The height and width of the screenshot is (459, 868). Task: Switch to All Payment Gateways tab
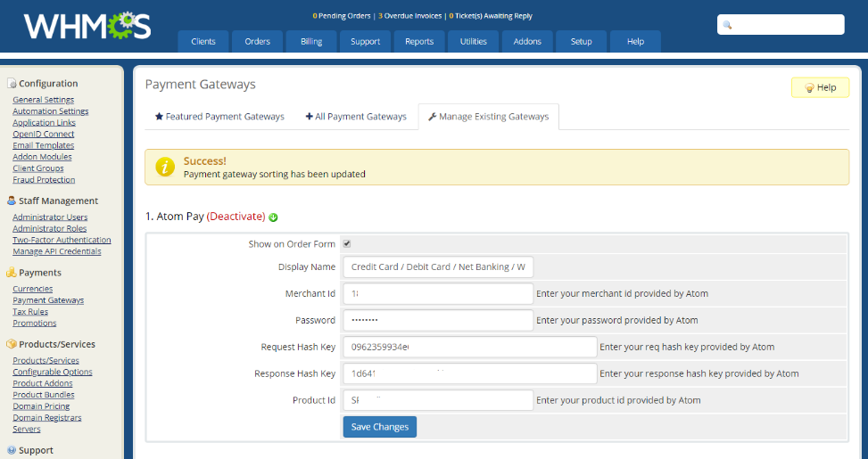[x=356, y=117]
